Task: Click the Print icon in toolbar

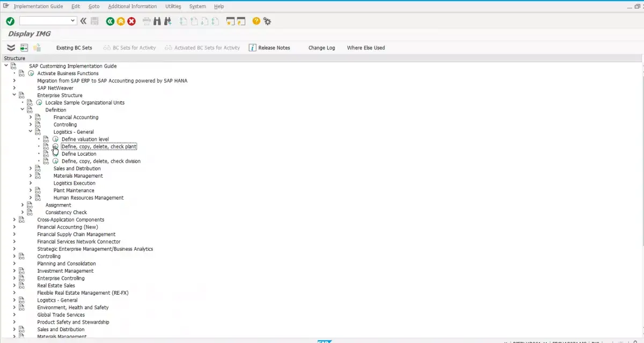Action: tap(147, 21)
